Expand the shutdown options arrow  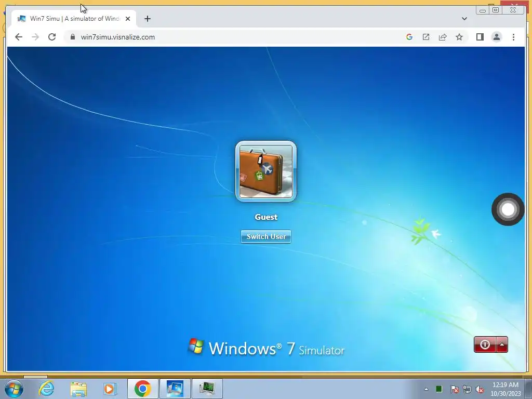[x=502, y=344]
